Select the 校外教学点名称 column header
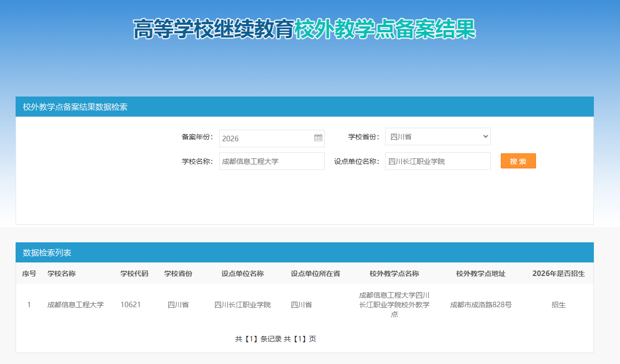Viewport: 620px width, 364px height. [394, 274]
